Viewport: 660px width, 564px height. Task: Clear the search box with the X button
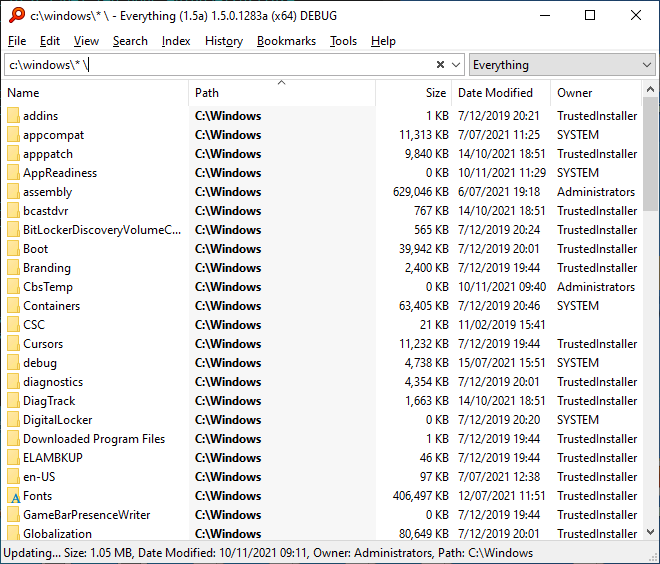pyautogui.click(x=440, y=64)
